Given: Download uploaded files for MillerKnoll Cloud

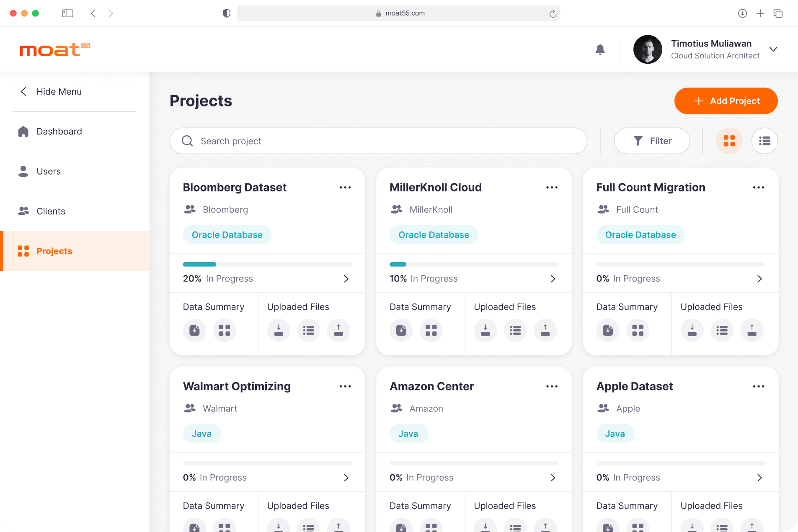Looking at the screenshot, I should pyautogui.click(x=485, y=331).
